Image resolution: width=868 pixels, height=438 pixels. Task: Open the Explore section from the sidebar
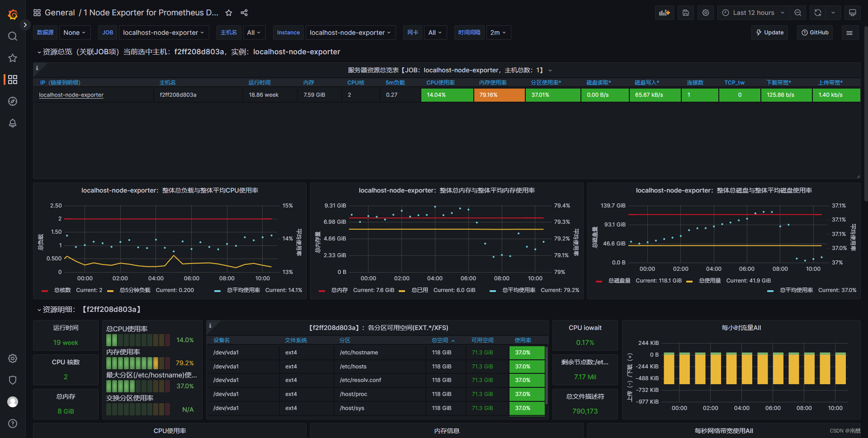(x=13, y=101)
